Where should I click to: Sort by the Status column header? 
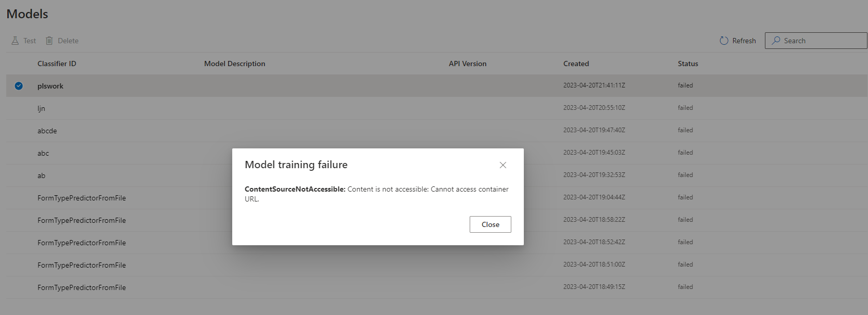[x=687, y=63]
